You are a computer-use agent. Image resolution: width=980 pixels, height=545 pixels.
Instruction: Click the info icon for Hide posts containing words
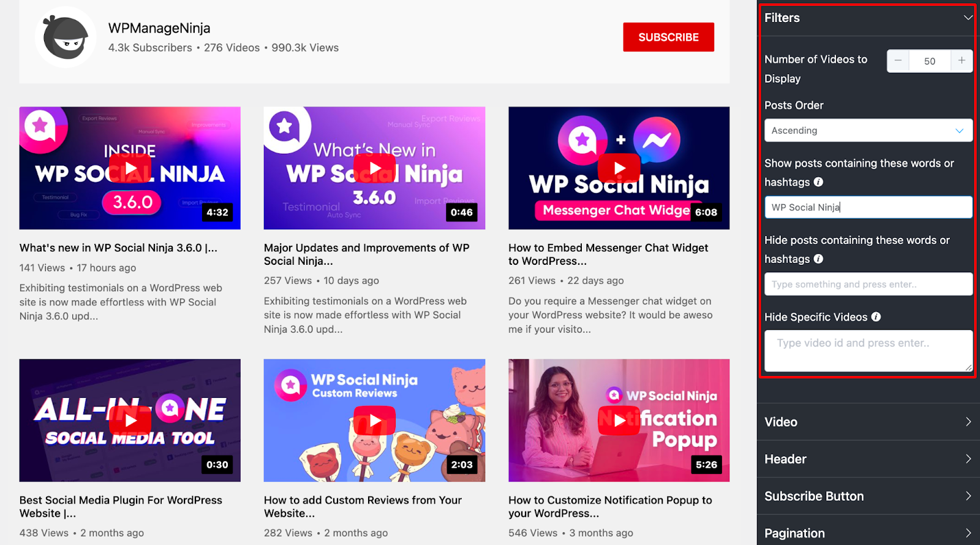pyautogui.click(x=818, y=259)
